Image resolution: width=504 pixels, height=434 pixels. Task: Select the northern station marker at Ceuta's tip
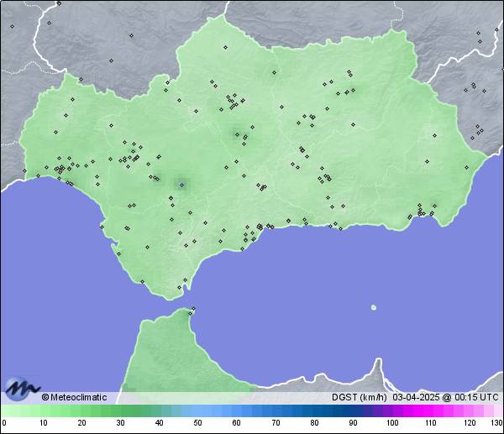pyautogui.click(x=193, y=308)
